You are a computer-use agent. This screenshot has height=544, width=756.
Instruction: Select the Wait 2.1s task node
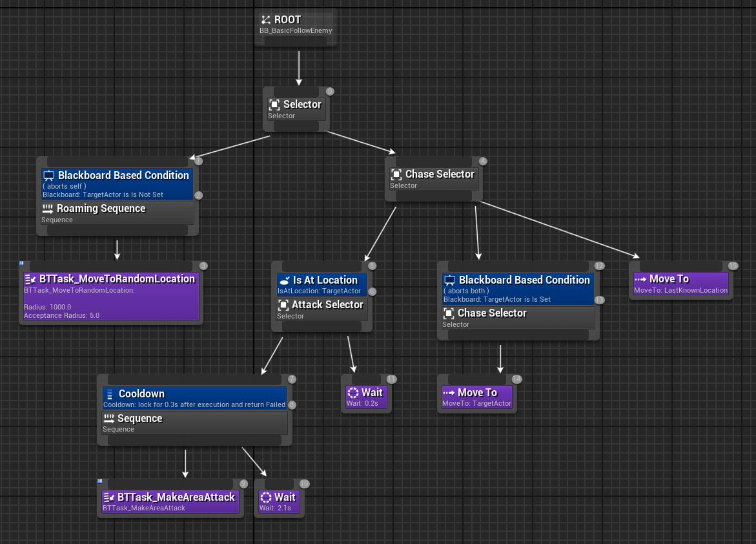(x=279, y=502)
